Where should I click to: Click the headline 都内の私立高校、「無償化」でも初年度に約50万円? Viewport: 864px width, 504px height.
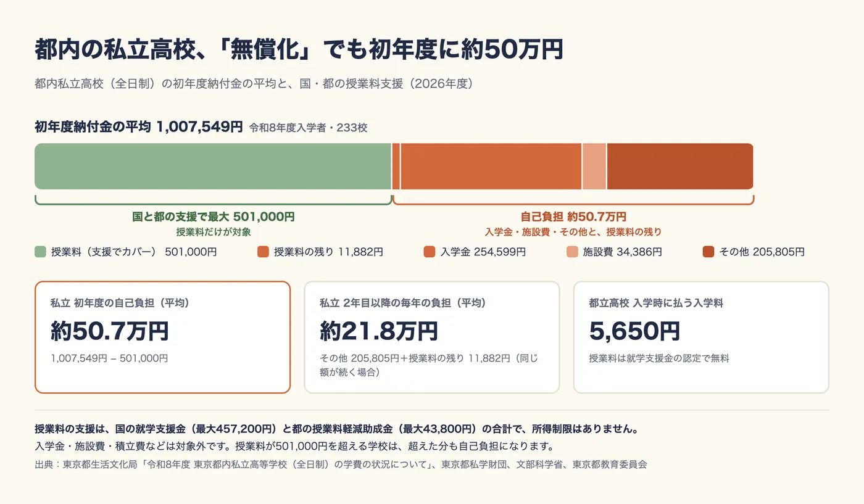(x=299, y=50)
